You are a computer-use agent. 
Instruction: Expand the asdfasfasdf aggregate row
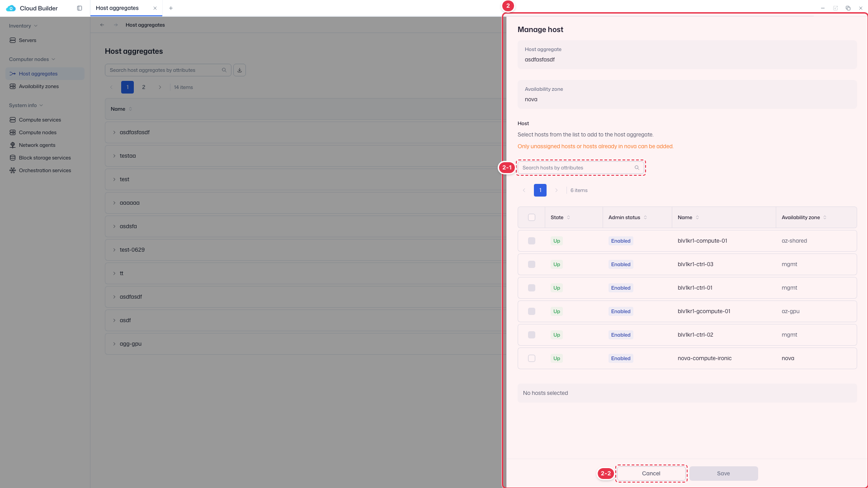pyautogui.click(x=114, y=132)
